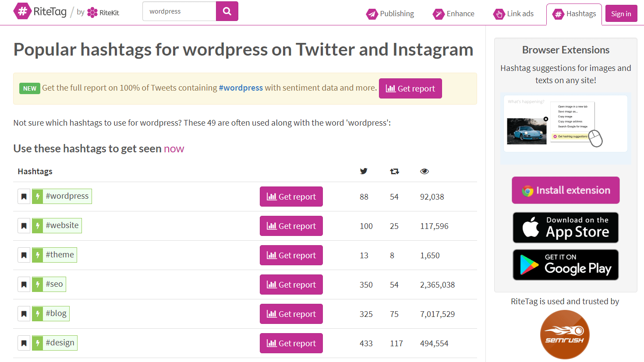Viewport: 644px width, 362px height.
Task: Click the 92,038 exposure value
Action: click(x=432, y=197)
